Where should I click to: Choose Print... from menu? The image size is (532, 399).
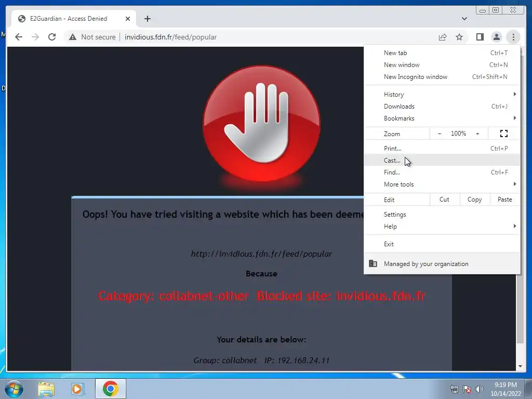click(x=442, y=148)
